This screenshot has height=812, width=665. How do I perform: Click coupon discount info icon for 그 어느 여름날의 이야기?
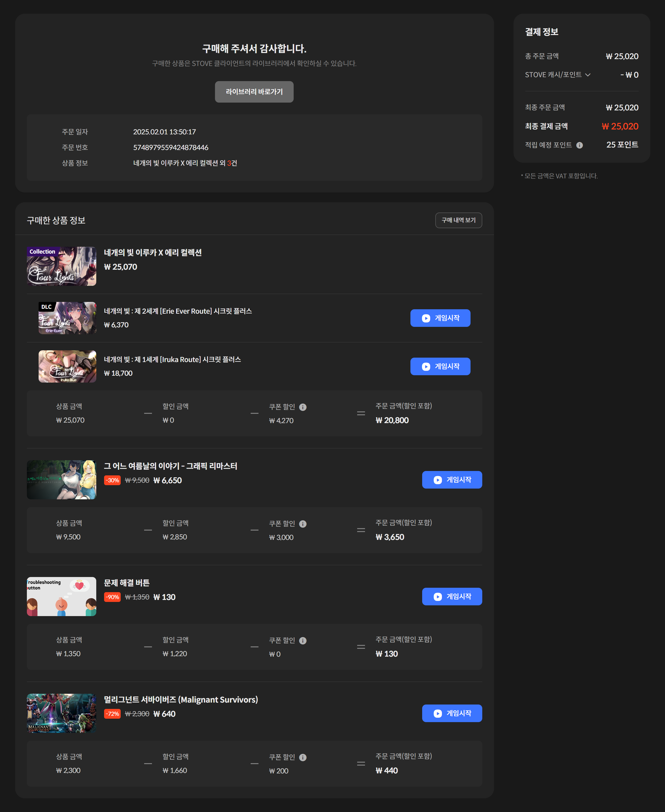click(x=303, y=524)
